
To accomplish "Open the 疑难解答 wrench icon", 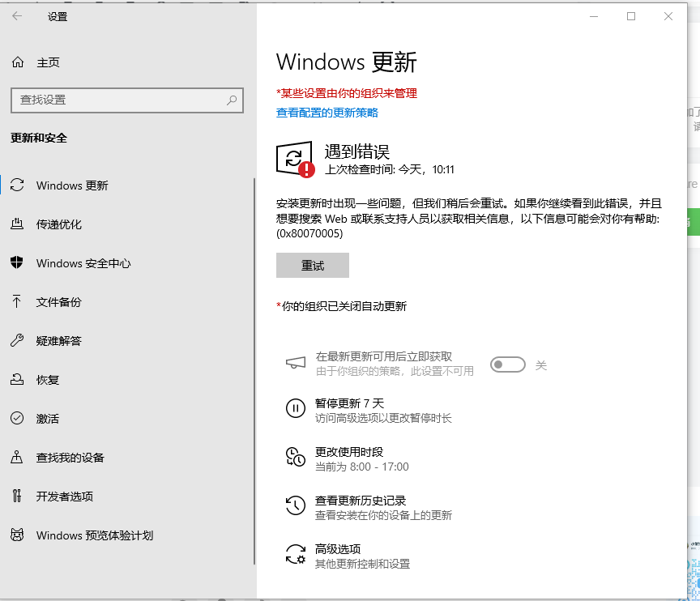I will 17,340.
